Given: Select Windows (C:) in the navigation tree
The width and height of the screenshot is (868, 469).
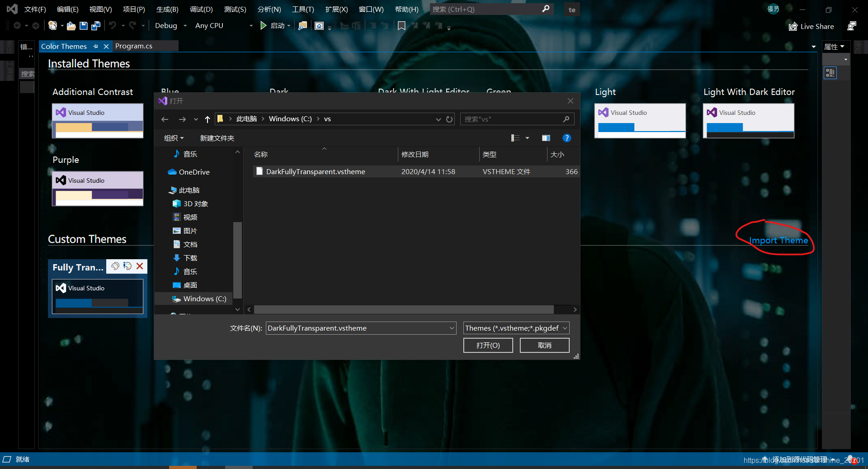Looking at the screenshot, I should [x=205, y=298].
